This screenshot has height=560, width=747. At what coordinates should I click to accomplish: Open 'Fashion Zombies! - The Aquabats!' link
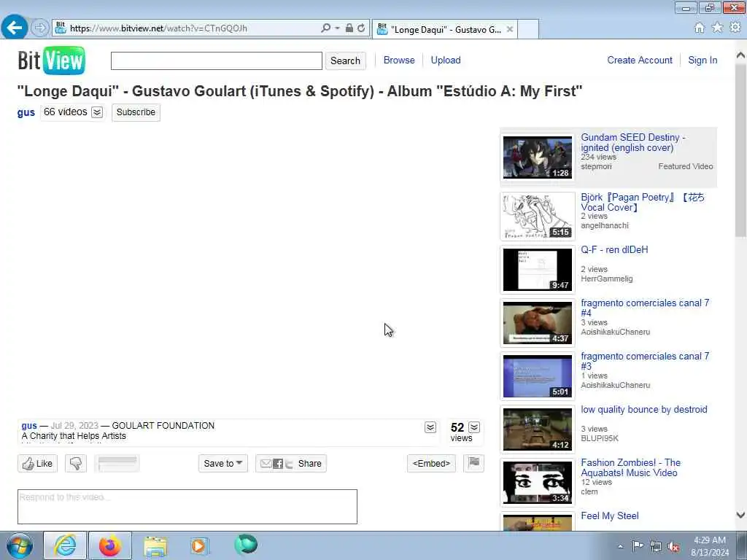631,467
